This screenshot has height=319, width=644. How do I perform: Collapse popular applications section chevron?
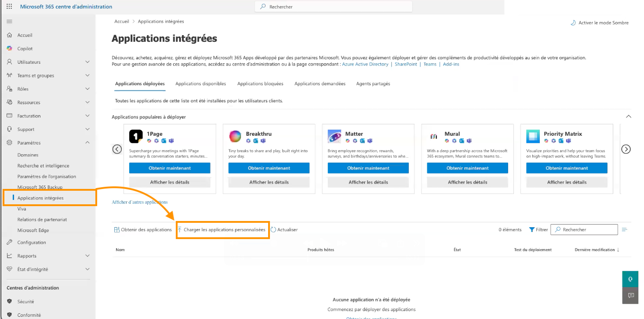(x=628, y=117)
